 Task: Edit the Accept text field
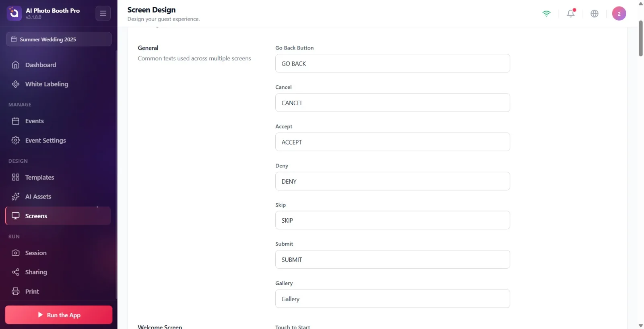click(392, 142)
